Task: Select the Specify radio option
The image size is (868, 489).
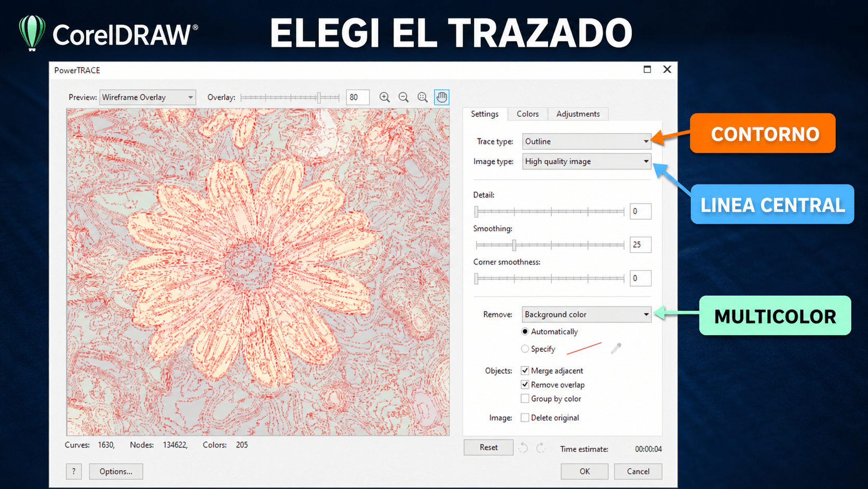Action: [525, 349]
